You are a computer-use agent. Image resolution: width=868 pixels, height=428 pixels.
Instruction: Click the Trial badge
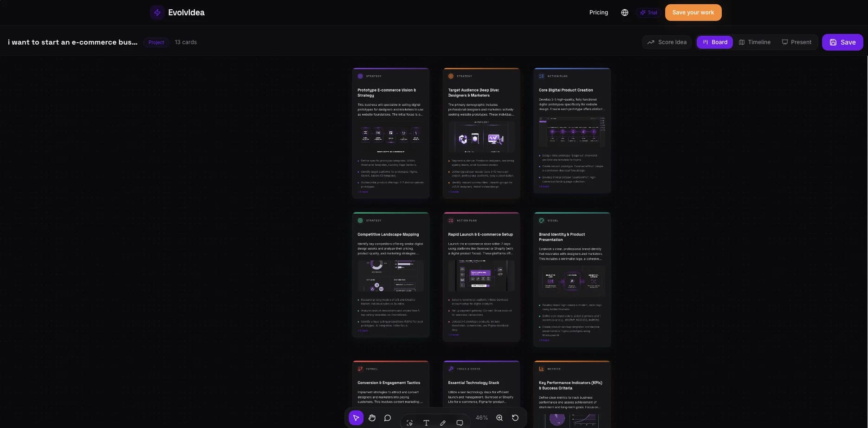pos(648,13)
